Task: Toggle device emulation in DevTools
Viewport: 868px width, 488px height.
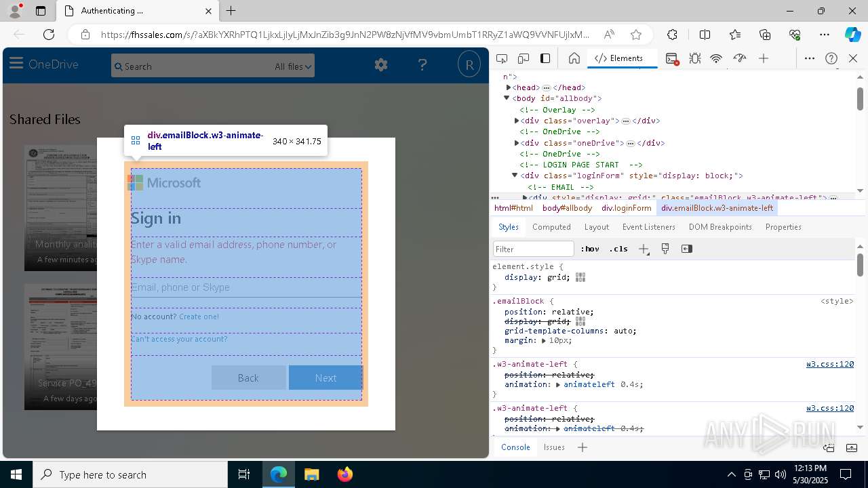Action: [524, 58]
